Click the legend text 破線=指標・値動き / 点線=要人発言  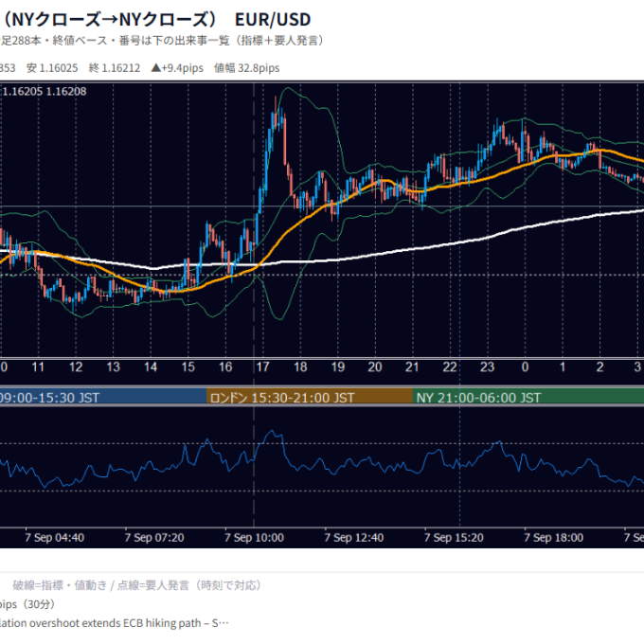tap(136, 585)
